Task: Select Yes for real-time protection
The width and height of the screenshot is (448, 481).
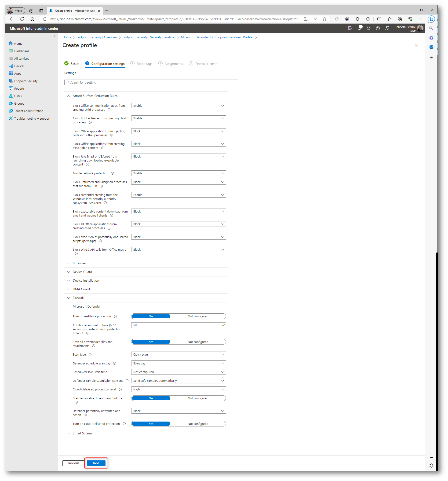Action: [x=151, y=316]
